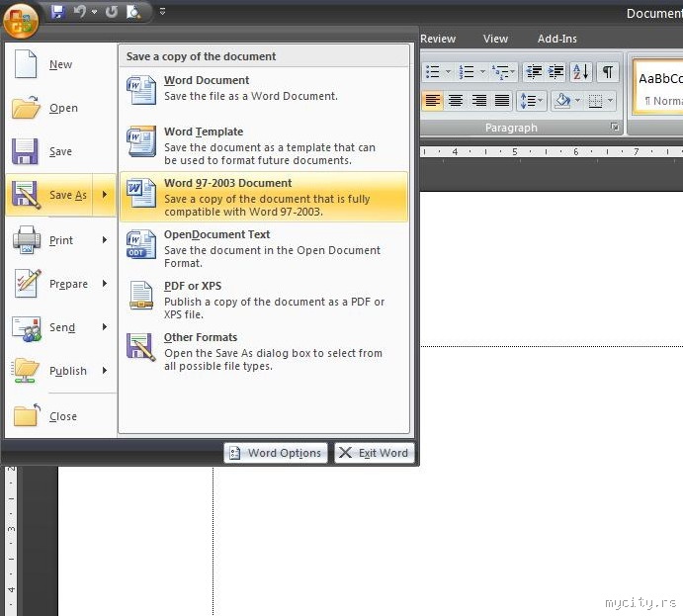683x616 pixels.
Task: Click the Numbering list icon
Action: click(x=467, y=72)
